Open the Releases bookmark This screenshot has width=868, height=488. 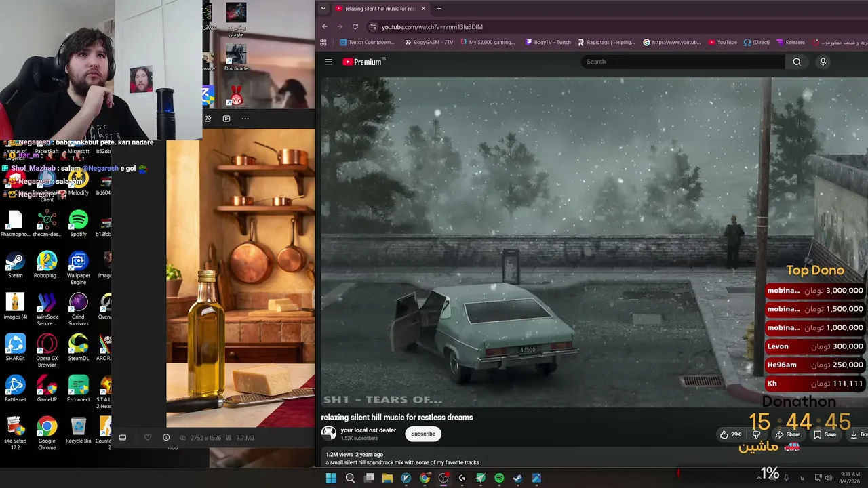pos(791,42)
